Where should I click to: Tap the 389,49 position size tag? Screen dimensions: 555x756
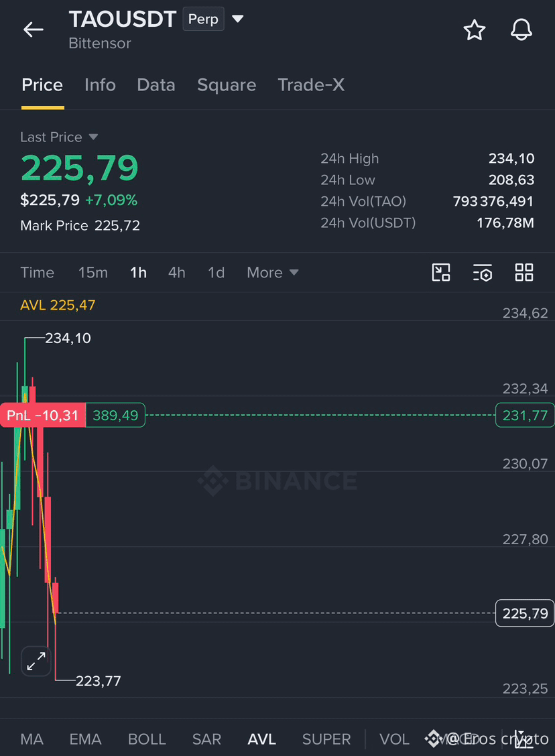(x=115, y=415)
